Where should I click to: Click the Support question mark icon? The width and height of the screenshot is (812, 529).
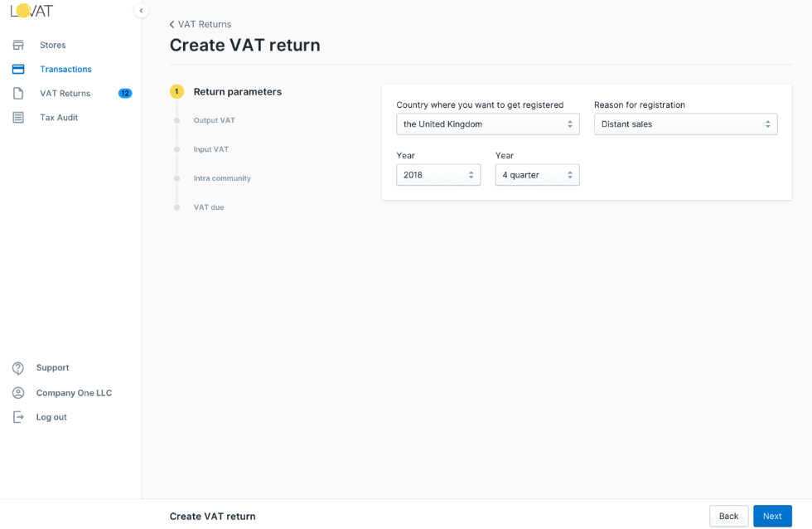pos(18,368)
